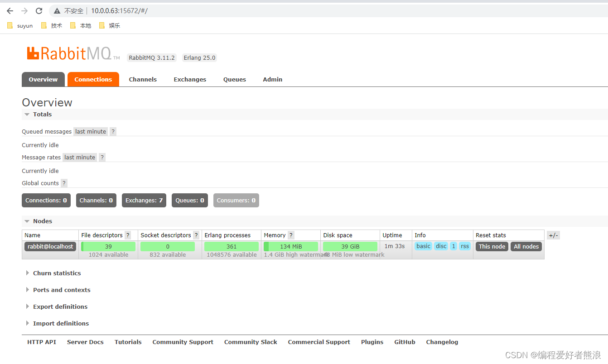
Task: Switch to the Connections tab
Action: (x=93, y=79)
